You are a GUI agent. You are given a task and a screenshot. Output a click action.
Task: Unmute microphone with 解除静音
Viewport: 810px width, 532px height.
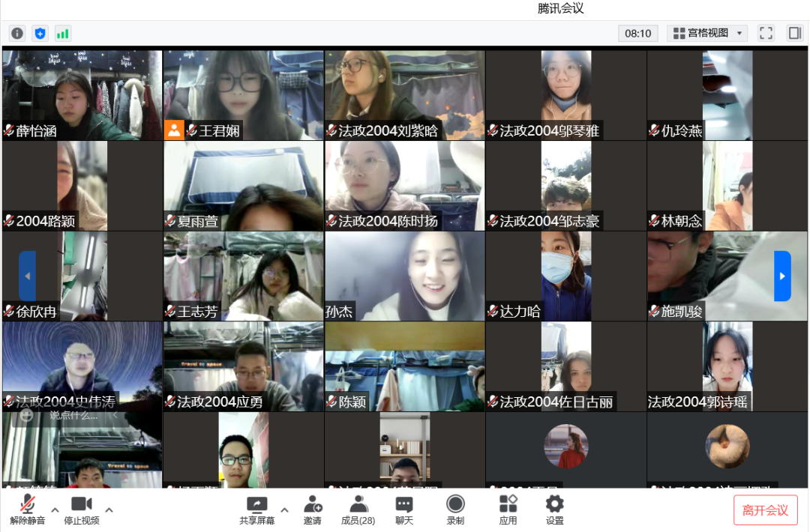click(x=28, y=510)
